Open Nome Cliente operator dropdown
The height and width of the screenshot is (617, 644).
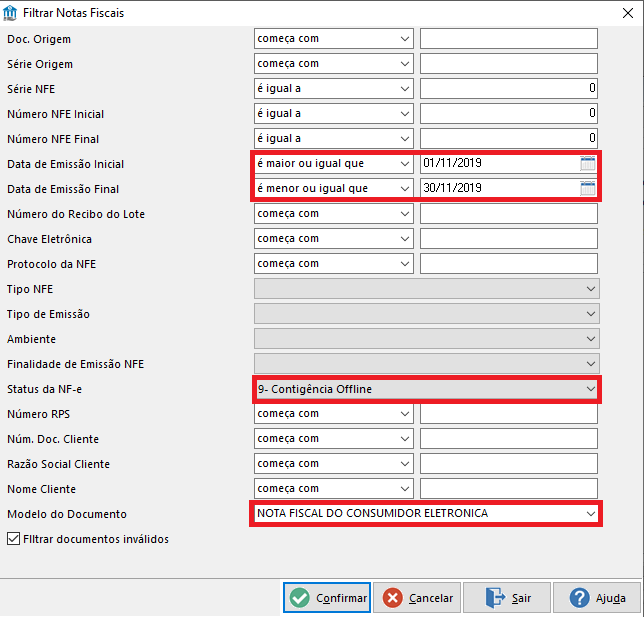coord(334,489)
